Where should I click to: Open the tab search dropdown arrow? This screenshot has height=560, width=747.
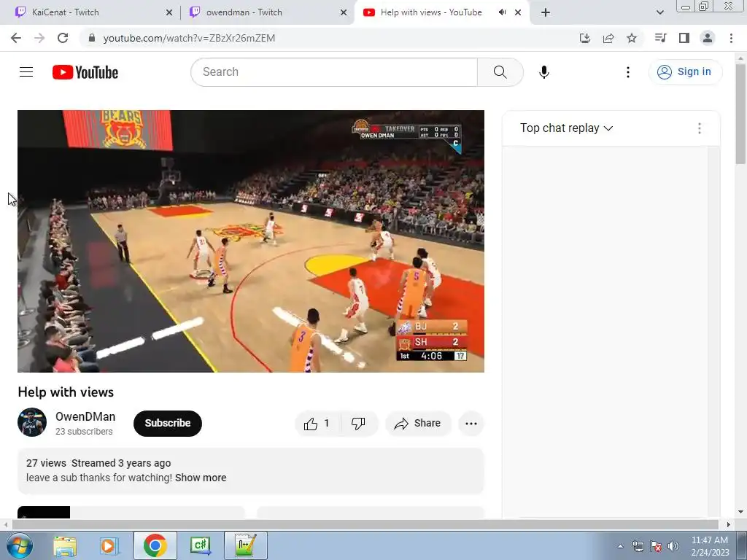pyautogui.click(x=659, y=13)
